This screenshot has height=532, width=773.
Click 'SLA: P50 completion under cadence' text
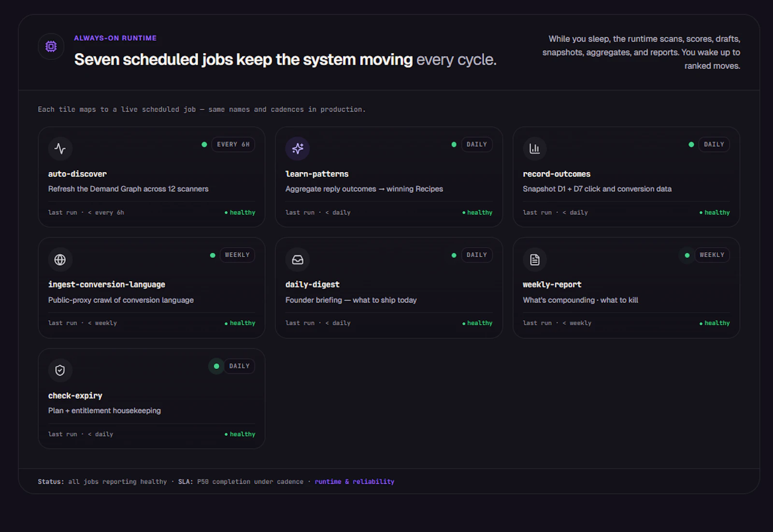coord(241,482)
